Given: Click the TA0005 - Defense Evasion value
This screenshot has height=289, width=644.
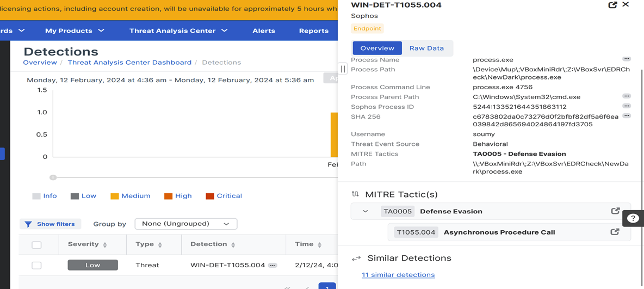Looking at the screenshot, I should (x=519, y=153).
